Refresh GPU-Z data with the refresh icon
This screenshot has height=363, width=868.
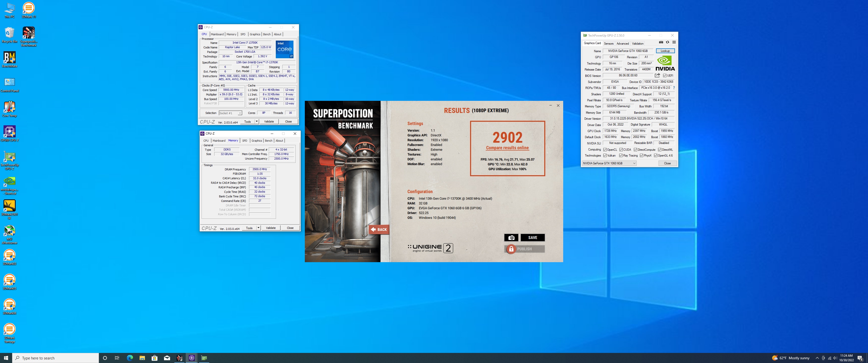(x=667, y=42)
